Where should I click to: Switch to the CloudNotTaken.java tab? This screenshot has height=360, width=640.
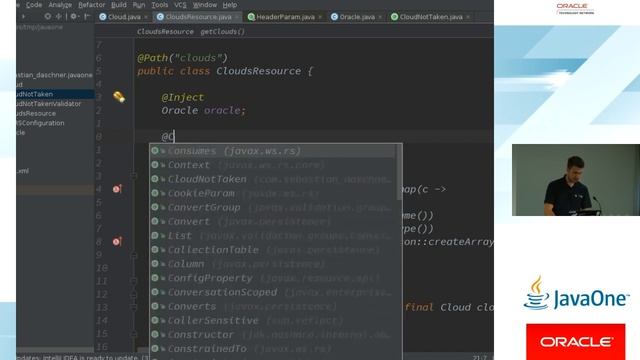coord(430,17)
